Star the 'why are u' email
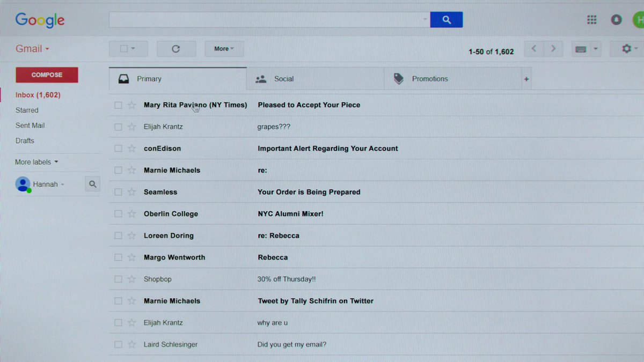The image size is (644, 362). [x=131, y=323]
